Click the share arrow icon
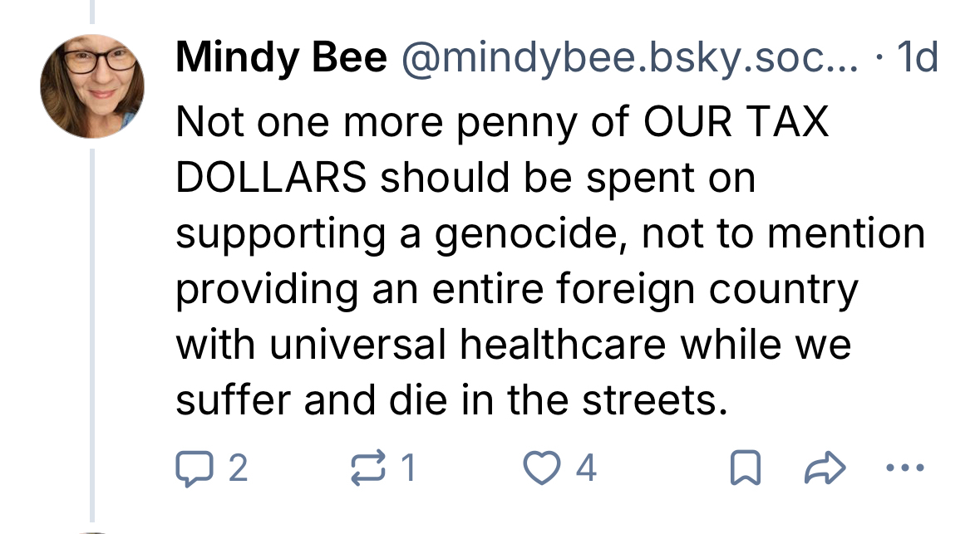 (x=822, y=470)
